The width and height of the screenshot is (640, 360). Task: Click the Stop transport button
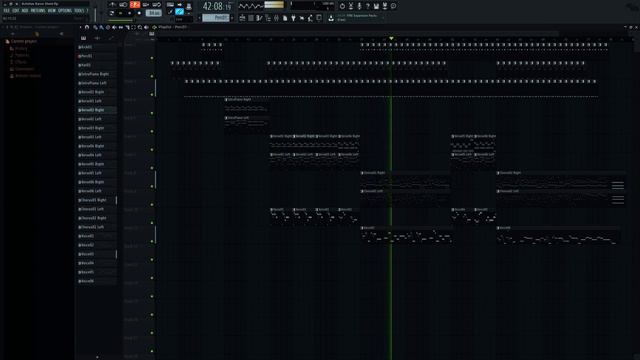click(x=130, y=13)
